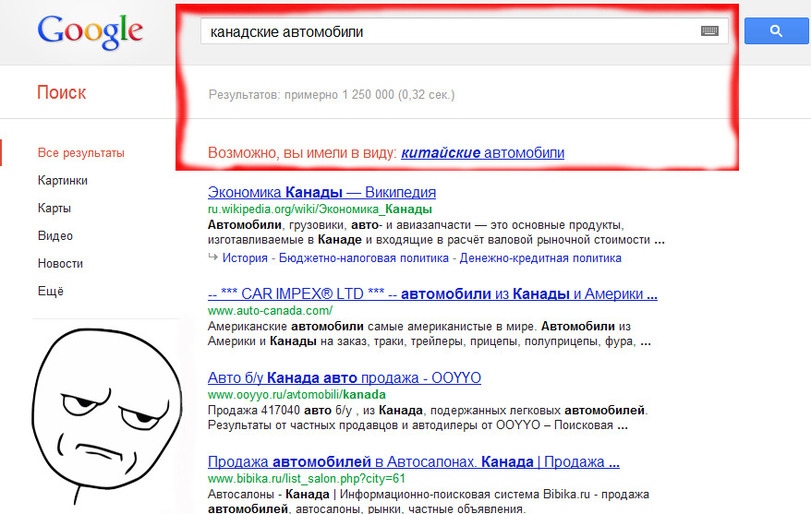Viewport: 811px width, 514px height.
Task: Click the 'Поиск' heading
Action: pos(62,93)
